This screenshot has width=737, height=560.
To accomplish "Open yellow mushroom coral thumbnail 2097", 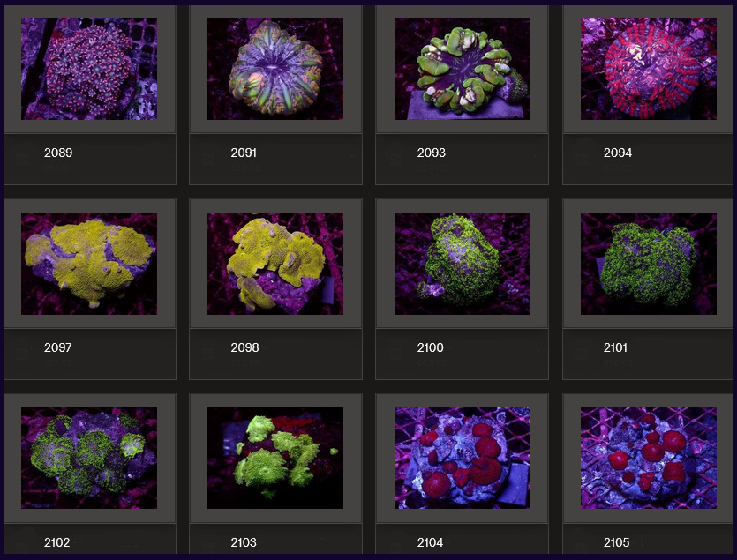I will 89,264.
